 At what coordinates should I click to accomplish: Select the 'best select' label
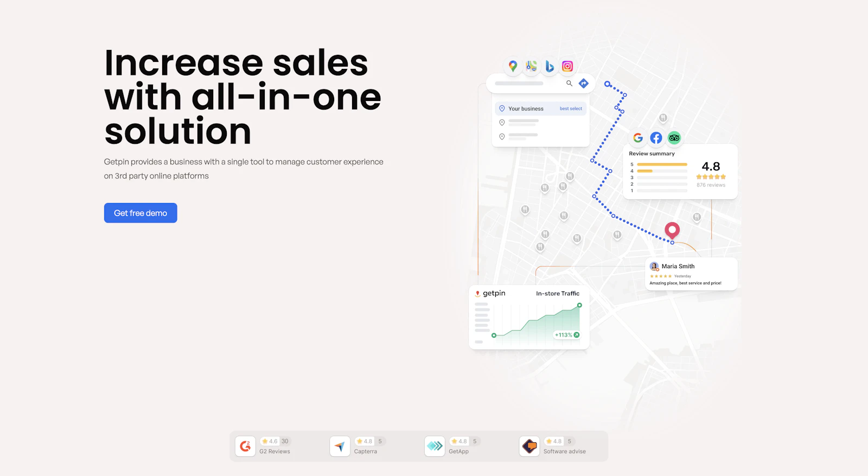click(571, 109)
